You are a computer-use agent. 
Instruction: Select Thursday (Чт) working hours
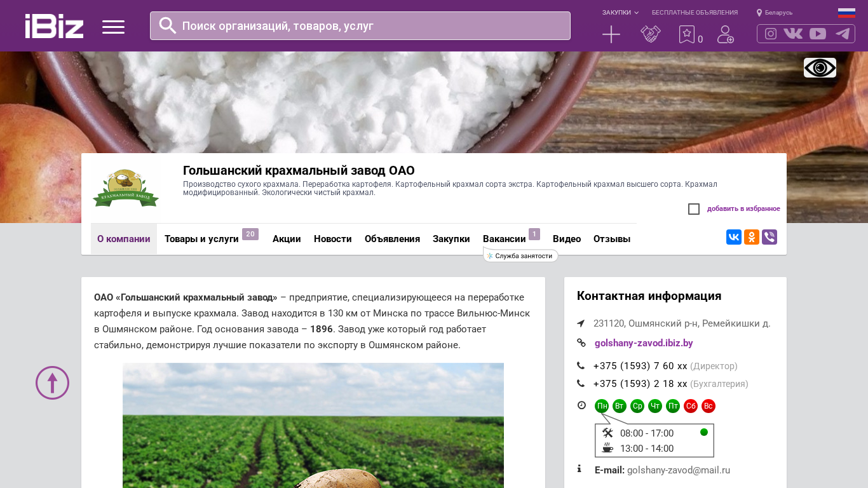[655, 406]
